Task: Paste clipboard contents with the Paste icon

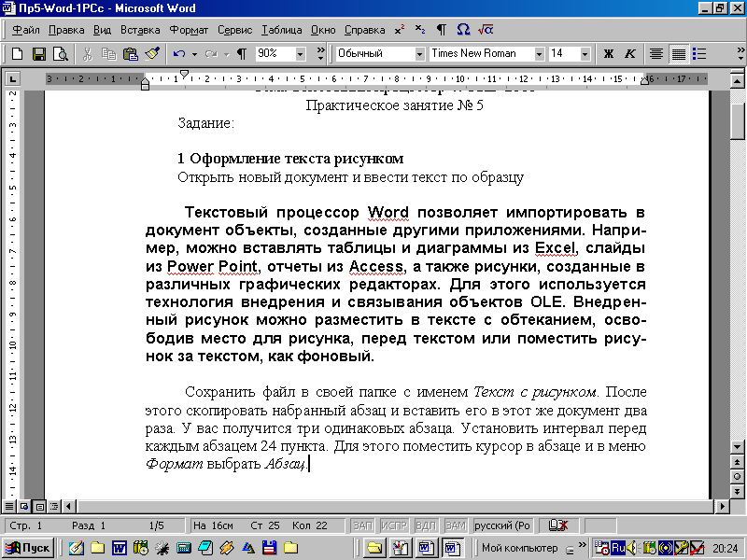Action: coord(130,54)
